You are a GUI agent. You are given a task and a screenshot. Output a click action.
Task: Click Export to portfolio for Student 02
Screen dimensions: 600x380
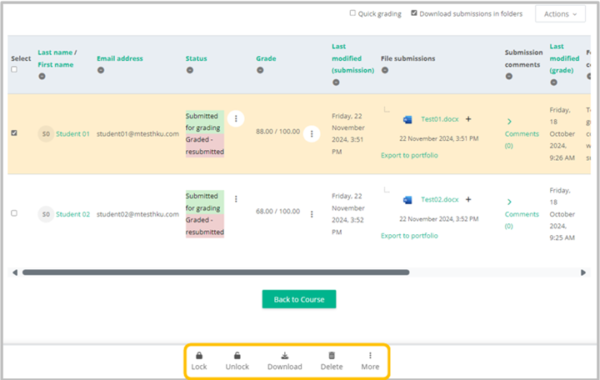point(409,235)
